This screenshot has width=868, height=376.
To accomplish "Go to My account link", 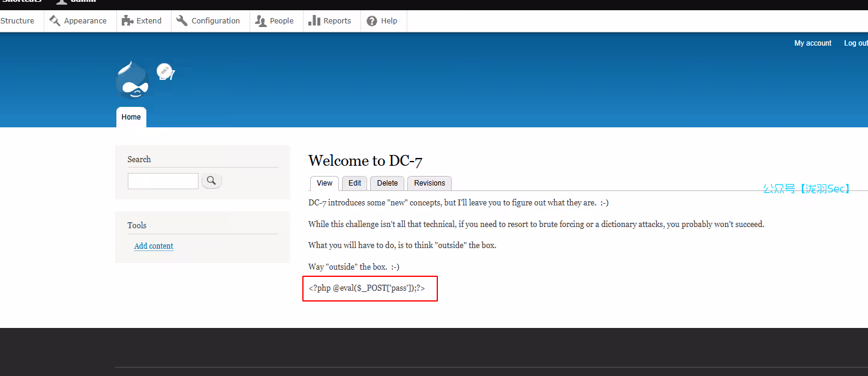I will tap(813, 43).
